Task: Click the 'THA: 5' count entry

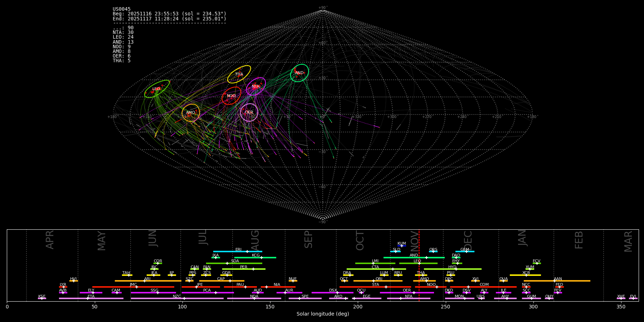Action: tap(122, 61)
